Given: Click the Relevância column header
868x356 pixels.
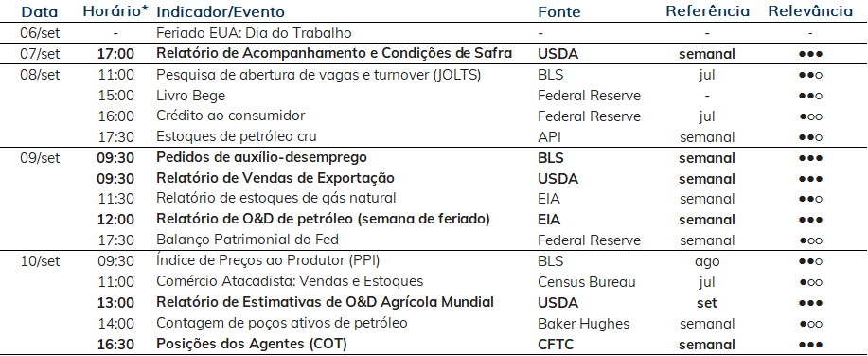Looking at the screenshot, I should pyautogui.click(x=810, y=11).
